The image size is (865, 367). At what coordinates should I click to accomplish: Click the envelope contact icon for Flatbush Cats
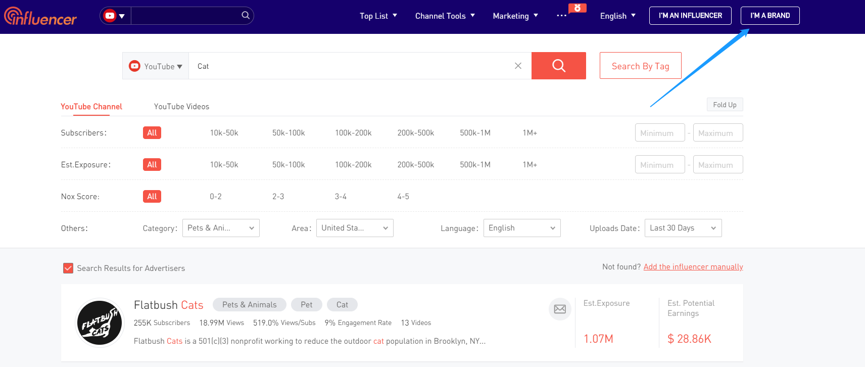point(559,309)
